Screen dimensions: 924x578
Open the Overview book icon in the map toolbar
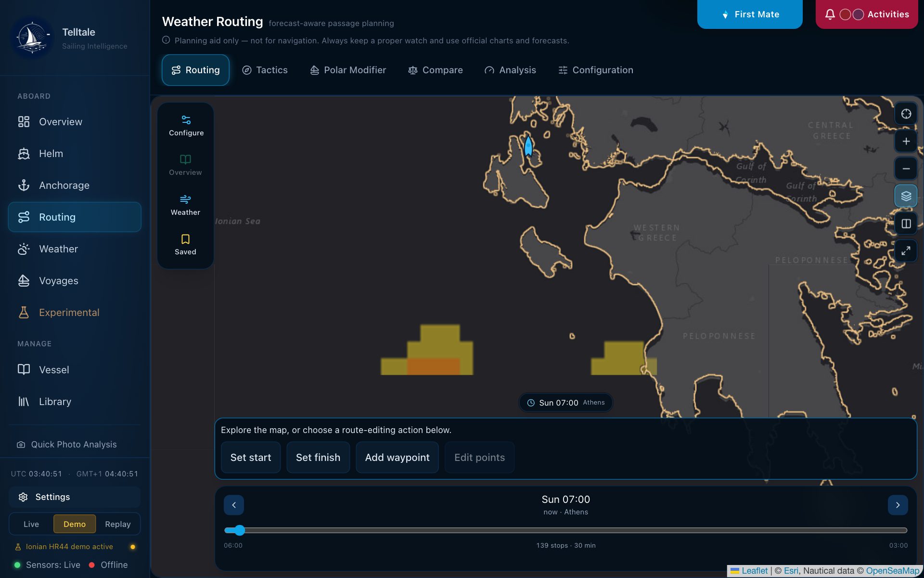click(x=186, y=165)
